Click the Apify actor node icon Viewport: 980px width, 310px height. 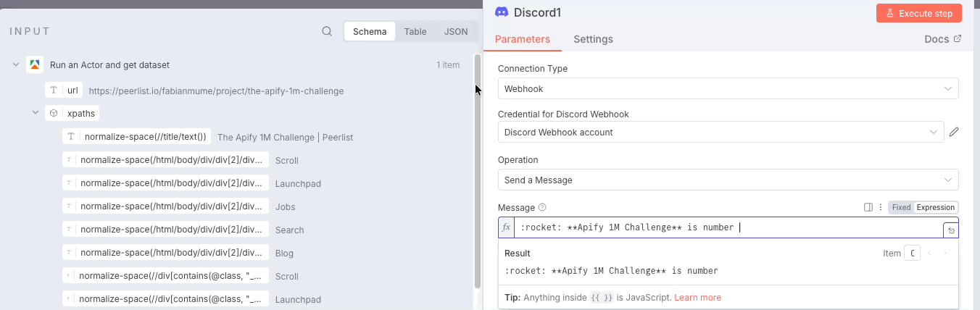35,64
